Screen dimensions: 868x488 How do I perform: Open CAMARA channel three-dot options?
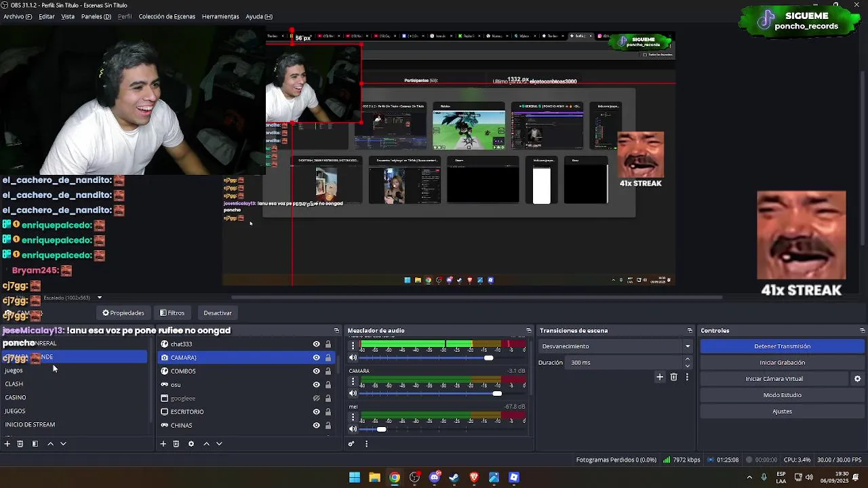pyautogui.click(x=353, y=382)
